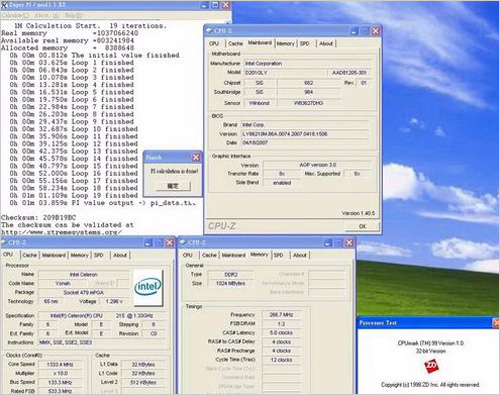Click the CPU-Z title bar icon in the Mainboard window

(209, 31)
